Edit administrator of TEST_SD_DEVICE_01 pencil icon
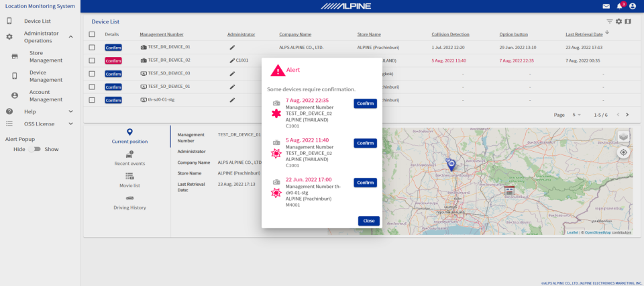The width and height of the screenshot is (644, 286). coord(232,87)
